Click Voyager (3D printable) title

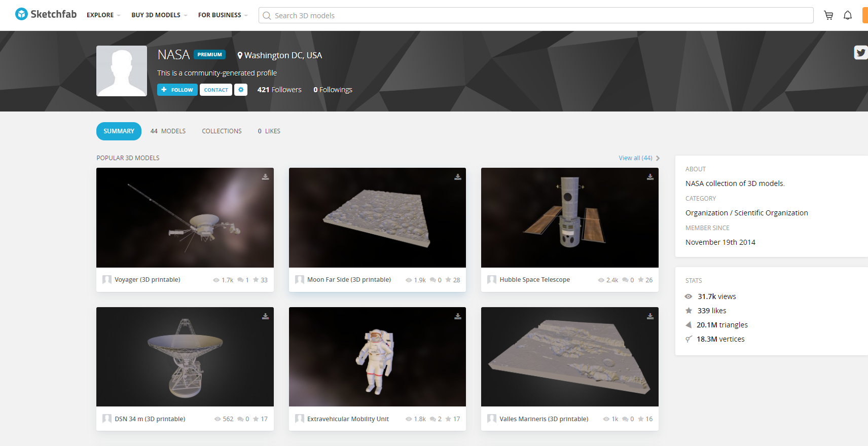[148, 280]
